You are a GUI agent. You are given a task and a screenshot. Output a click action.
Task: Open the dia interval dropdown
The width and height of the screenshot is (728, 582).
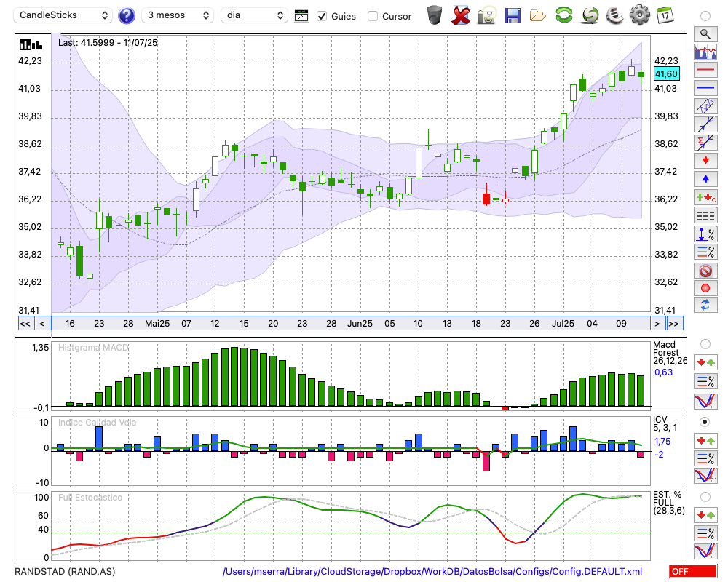254,15
